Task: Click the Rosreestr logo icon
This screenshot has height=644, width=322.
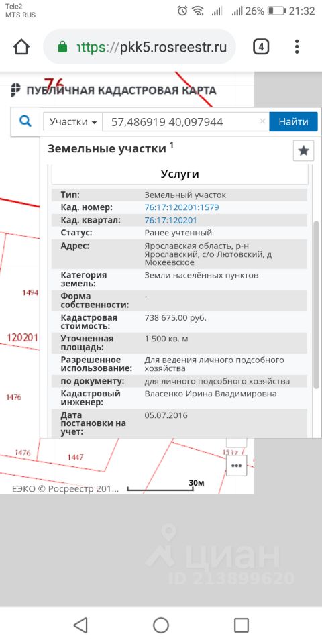Action: (16, 90)
